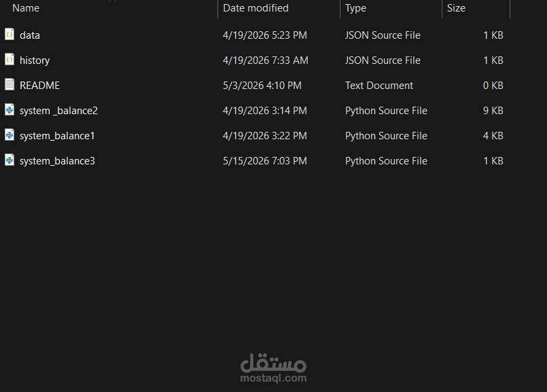Select the system _balance2 Python file icon

coord(10,110)
